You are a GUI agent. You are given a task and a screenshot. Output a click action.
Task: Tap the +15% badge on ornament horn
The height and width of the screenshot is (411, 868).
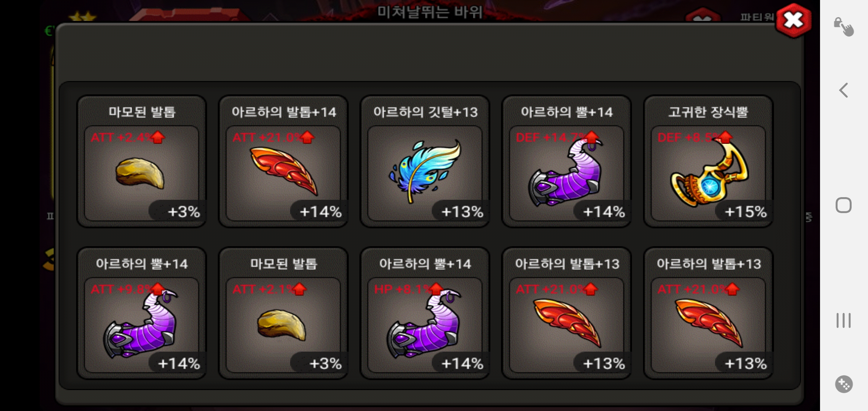(x=745, y=212)
